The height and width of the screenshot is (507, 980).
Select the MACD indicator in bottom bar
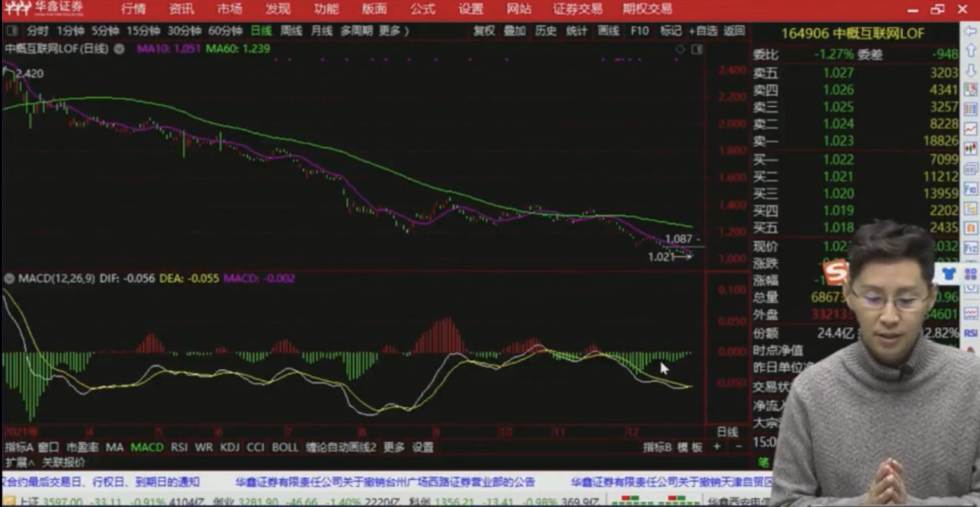pos(147,447)
